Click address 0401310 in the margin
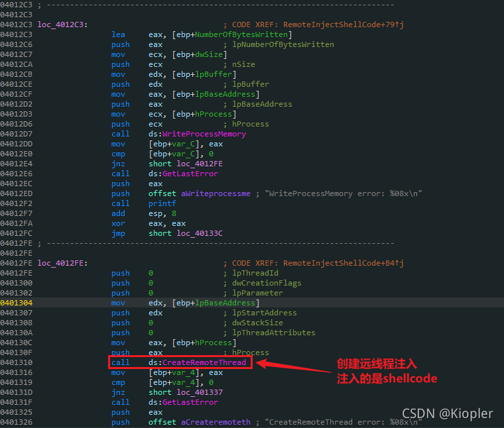 click(x=17, y=362)
